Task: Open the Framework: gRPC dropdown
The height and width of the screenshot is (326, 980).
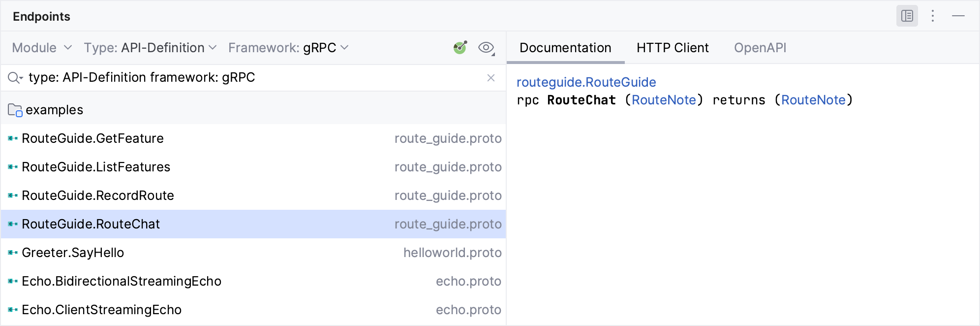Action: tap(288, 48)
